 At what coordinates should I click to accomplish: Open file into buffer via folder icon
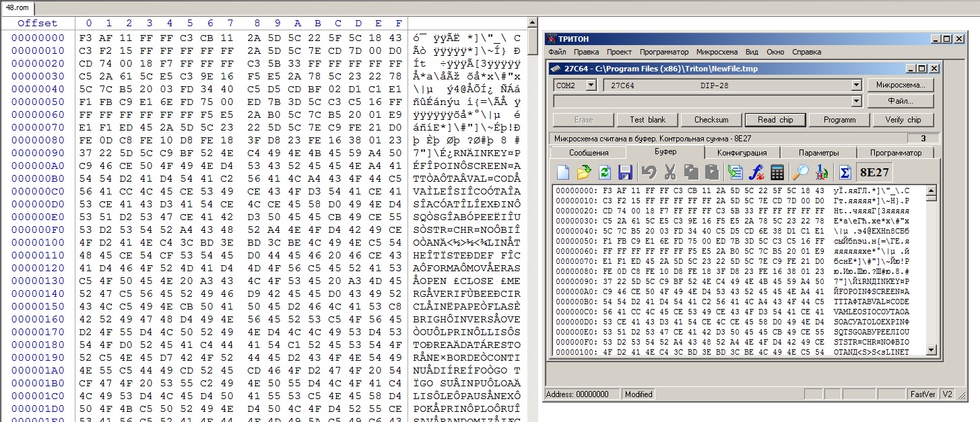click(x=583, y=172)
